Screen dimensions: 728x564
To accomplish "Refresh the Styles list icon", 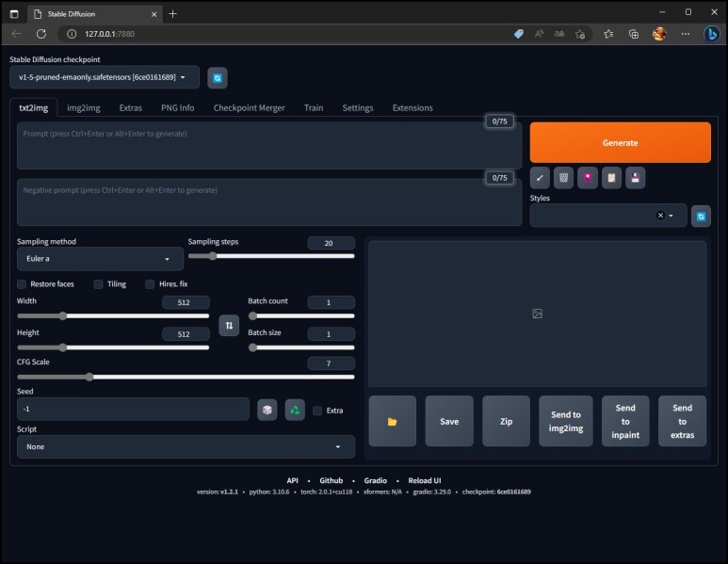I will tap(701, 217).
